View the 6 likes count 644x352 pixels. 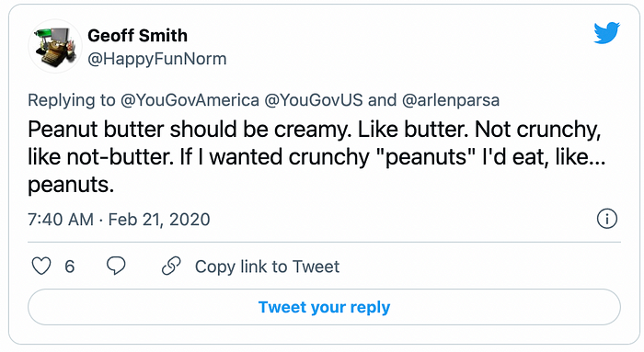pyautogui.click(x=70, y=267)
